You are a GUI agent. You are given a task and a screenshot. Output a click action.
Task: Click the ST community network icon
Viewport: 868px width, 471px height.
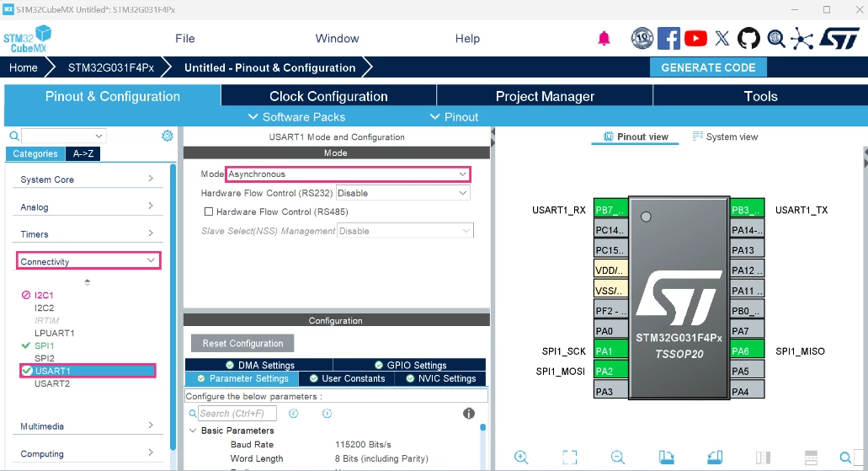pos(801,38)
